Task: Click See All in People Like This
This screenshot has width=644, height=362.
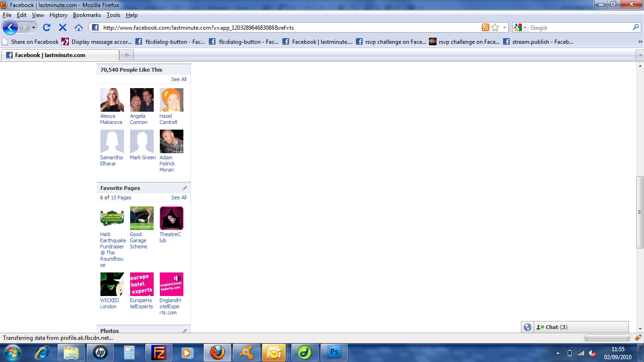Action: click(x=179, y=79)
